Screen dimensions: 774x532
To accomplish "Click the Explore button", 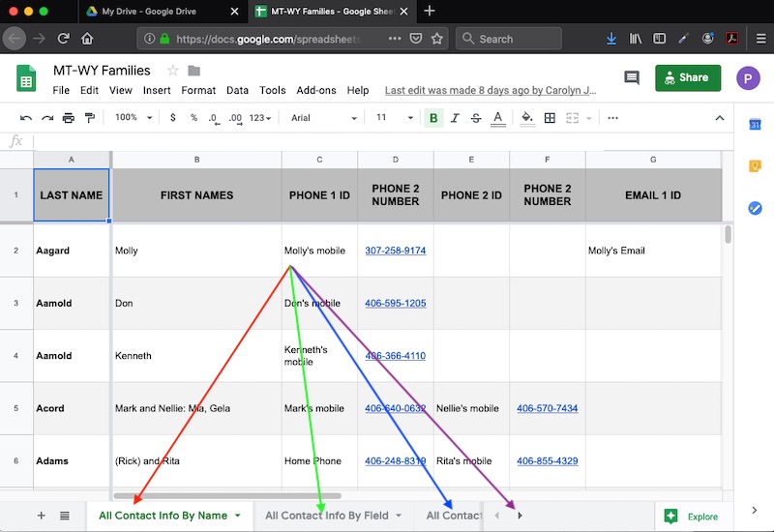I will click(x=691, y=517).
